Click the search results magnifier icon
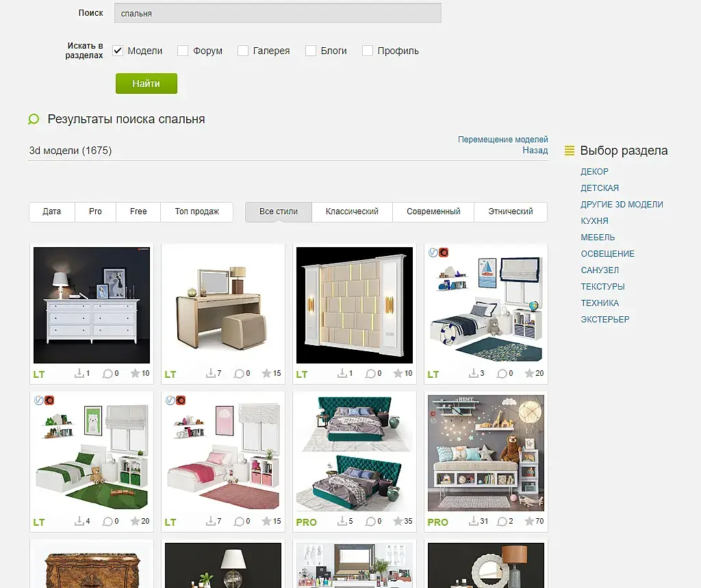The image size is (701, 588). 34,119
